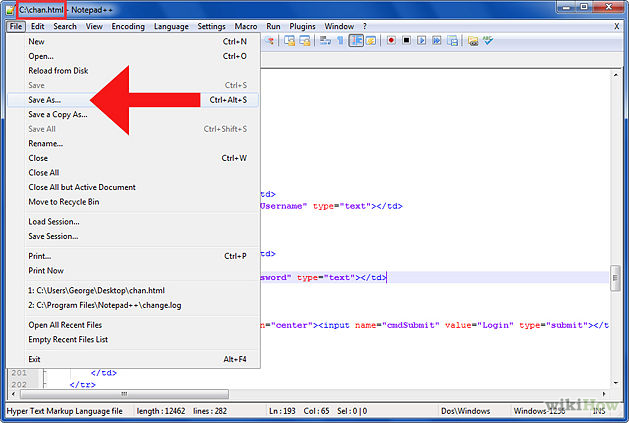Screen dimensions: 629x423
Task: Click horizontal scrollbar right arrow
Action: pos(604,394)
